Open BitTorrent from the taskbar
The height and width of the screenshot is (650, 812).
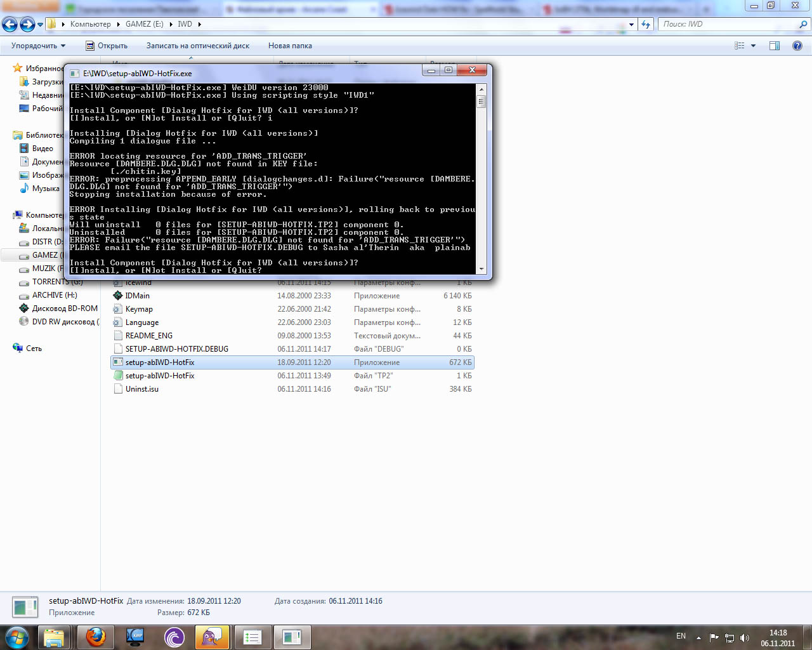(174, 637)
